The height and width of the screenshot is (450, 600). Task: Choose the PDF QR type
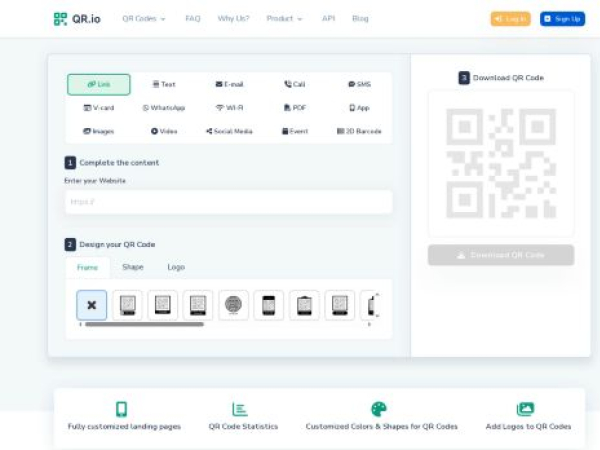(x=294, y=108)
